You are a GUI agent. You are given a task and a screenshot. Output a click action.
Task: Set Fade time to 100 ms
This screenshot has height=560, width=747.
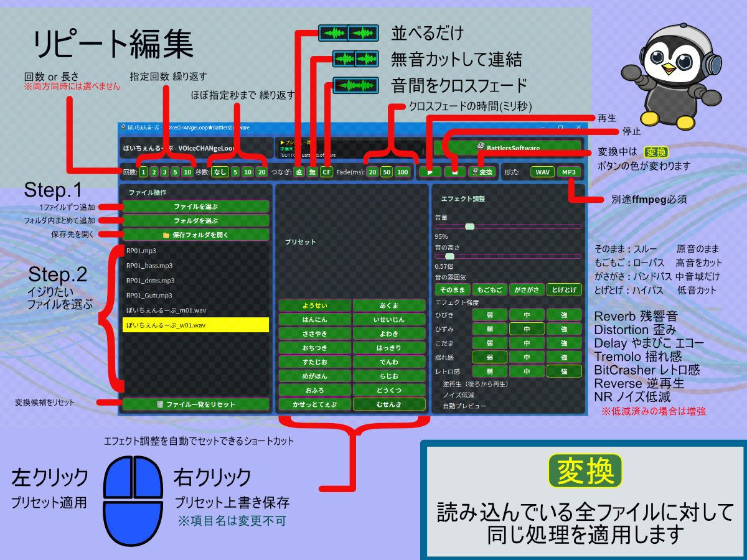[x=402, y=172]
